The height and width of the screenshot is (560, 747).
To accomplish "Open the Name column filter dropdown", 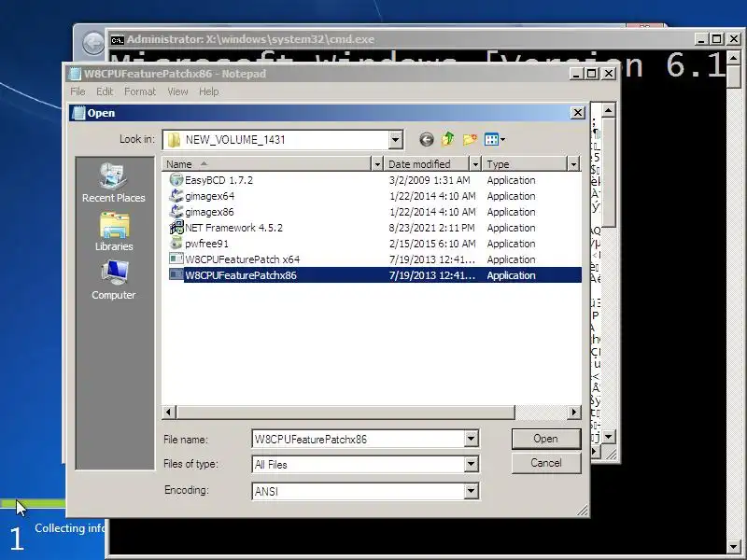I will 377,164.
